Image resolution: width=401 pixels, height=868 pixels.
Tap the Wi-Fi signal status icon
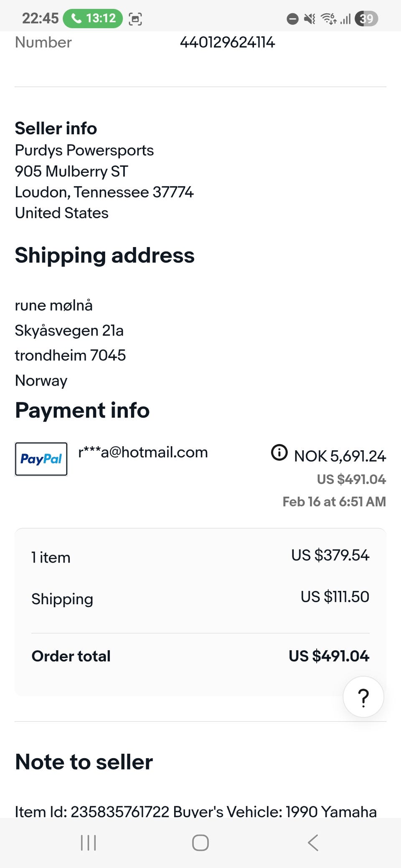click(x=328, y=19)
